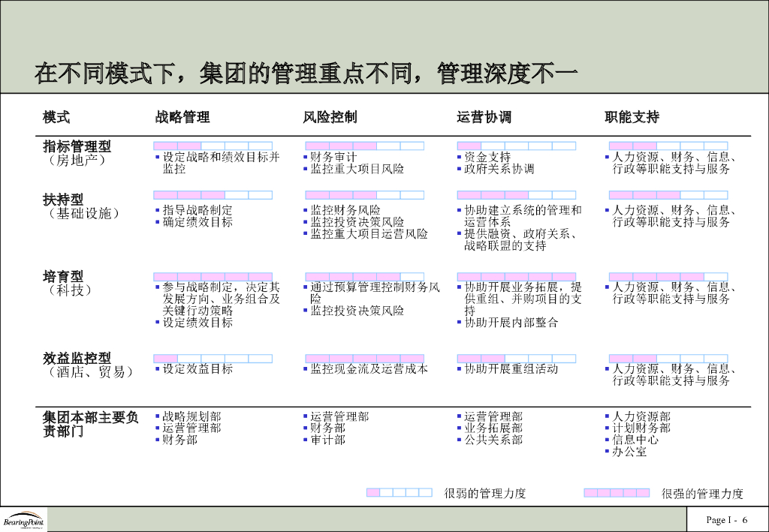Toggle the bullet beside 资金支持
The height and width of the screenshot is (532, 769).
[x=459, y=158]
